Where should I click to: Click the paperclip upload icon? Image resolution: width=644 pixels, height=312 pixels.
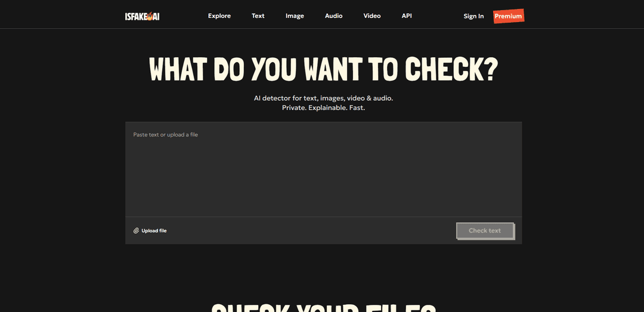(x=136, y=231)
